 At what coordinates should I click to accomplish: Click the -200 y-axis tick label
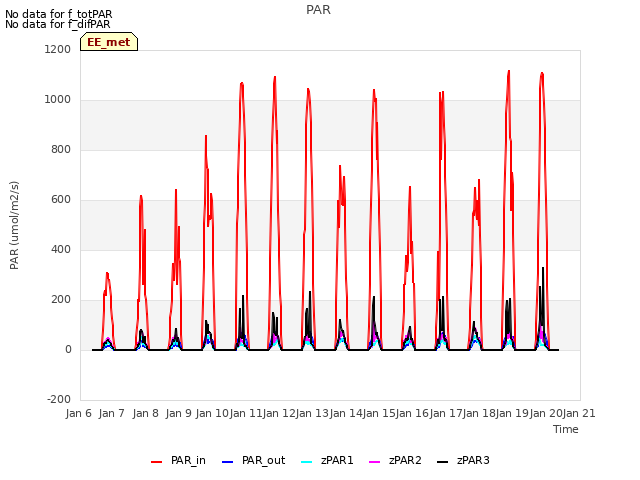tap(59, 399)
